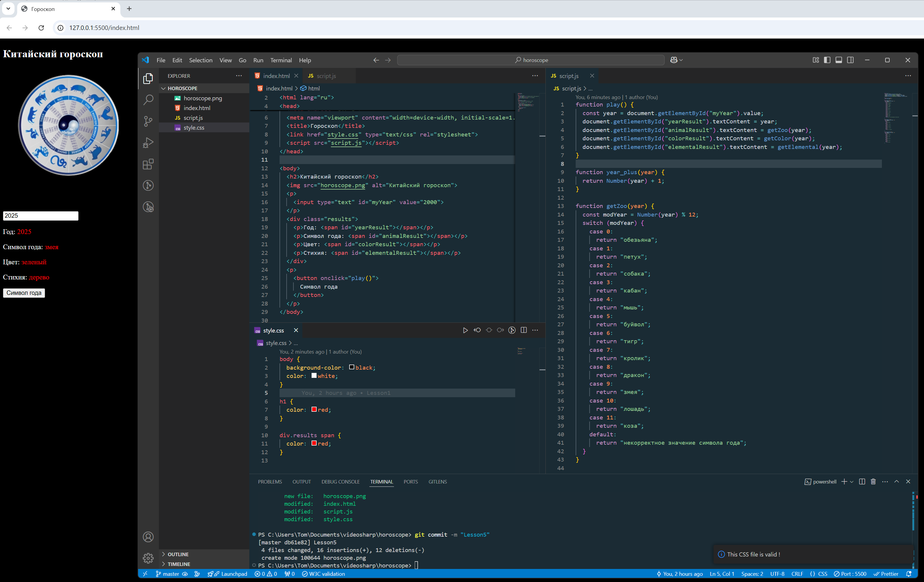Expand the TIMELINE section
Screen dimensions: 924x582
tap(204, 564)
